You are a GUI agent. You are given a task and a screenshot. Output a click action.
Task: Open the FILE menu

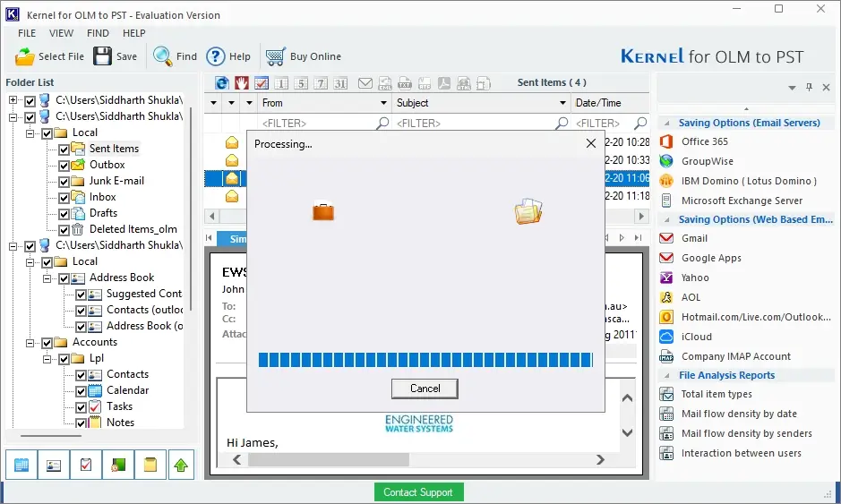27,33
